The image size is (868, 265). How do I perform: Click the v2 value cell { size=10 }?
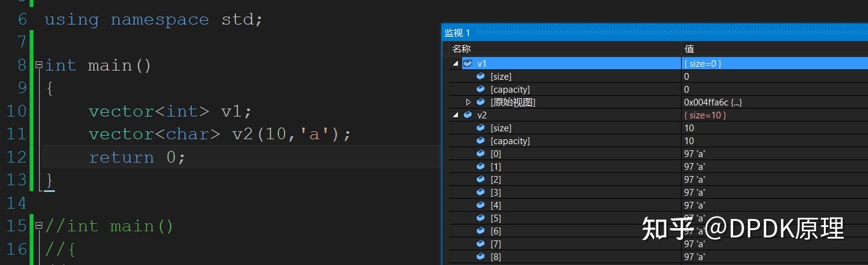point(705,115)
